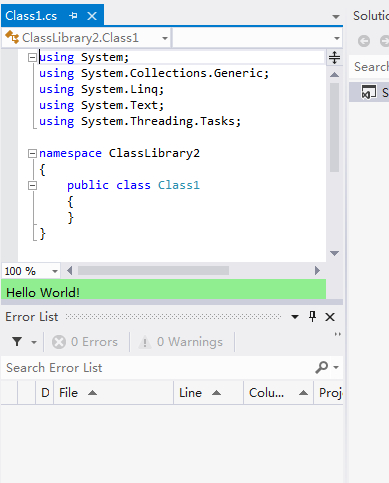Click the Error List search magnifier icon

click(322, 367)
